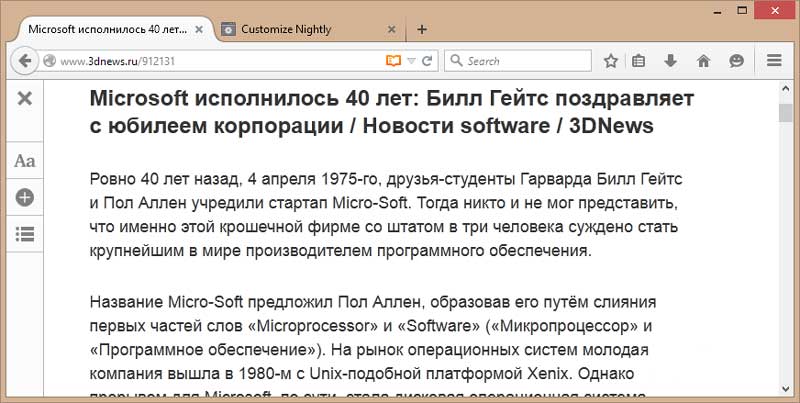Bookmark this page with the star icon
Screen dimensions: 800x403
point(611,61)
